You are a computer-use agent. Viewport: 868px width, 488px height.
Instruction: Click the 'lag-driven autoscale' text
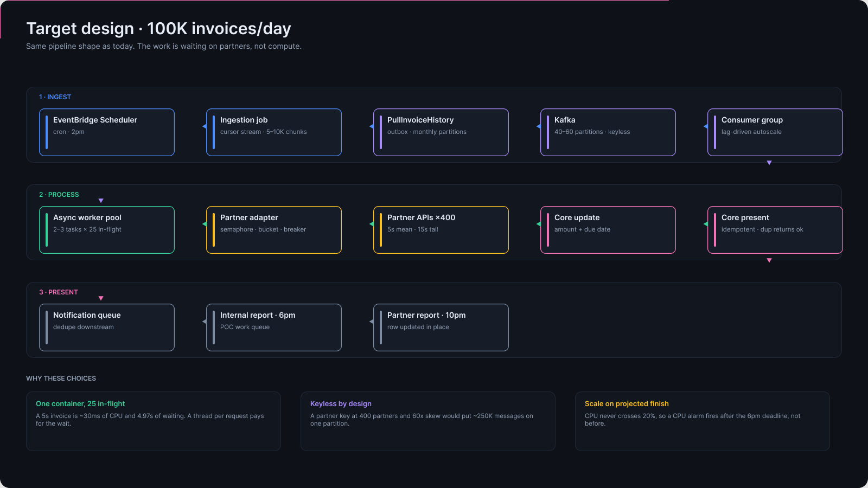tap(751, 132)
